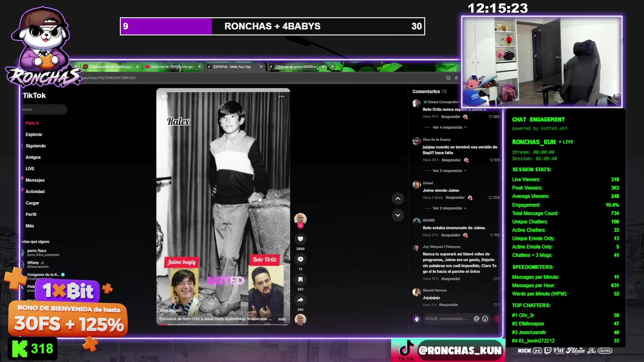
Task: Open 'Mensajes' in TikTok sidebar
Action: [x=35, y=180]
